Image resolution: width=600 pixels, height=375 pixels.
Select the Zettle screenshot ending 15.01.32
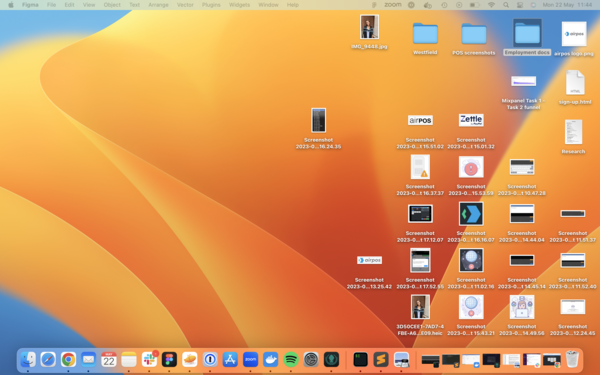(x=471, y=131)
